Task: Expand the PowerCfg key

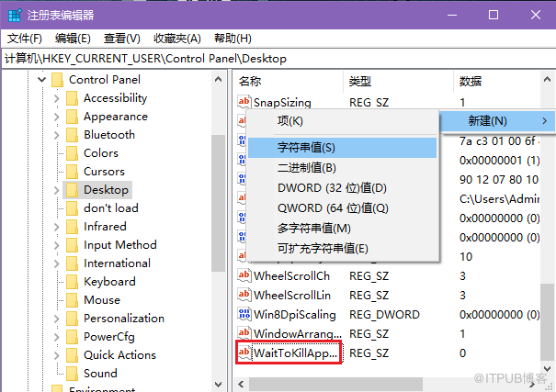Action: tap(56, 337)
